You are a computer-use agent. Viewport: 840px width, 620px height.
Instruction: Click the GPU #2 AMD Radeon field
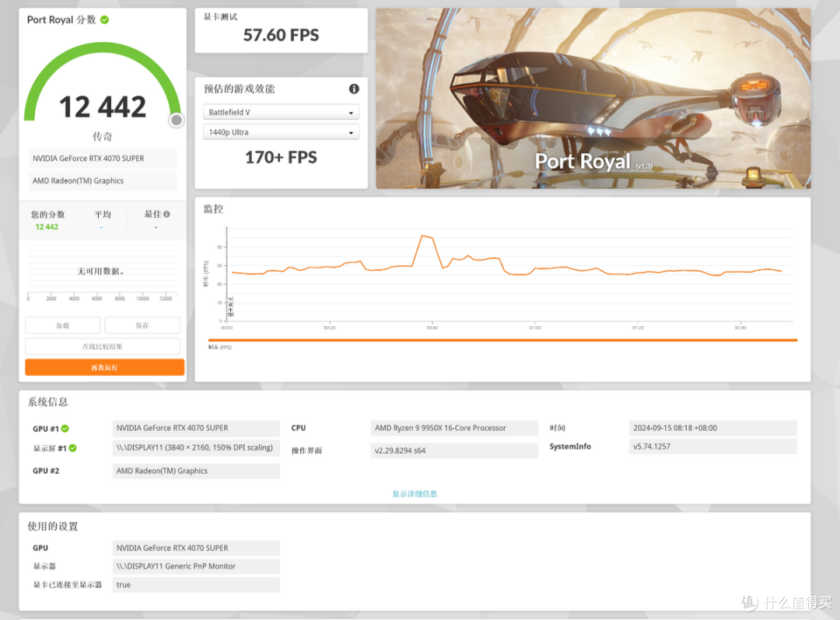[196, 471]
